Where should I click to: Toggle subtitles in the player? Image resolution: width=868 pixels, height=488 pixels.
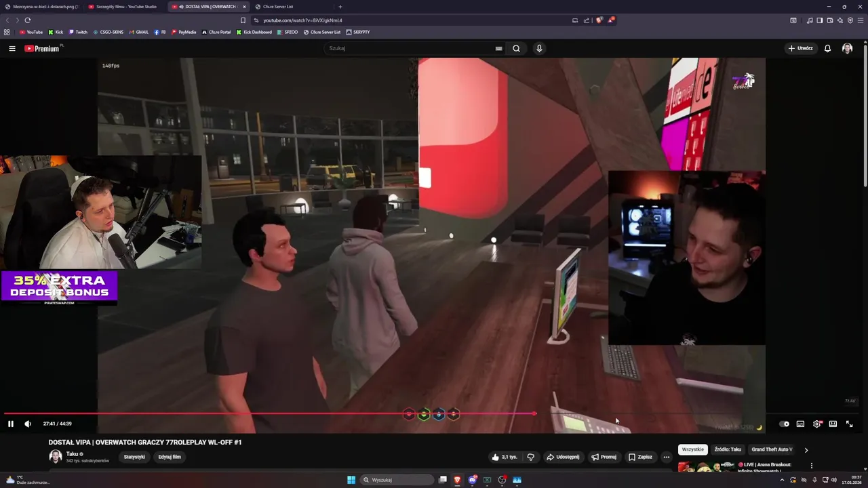pos(800,424)
